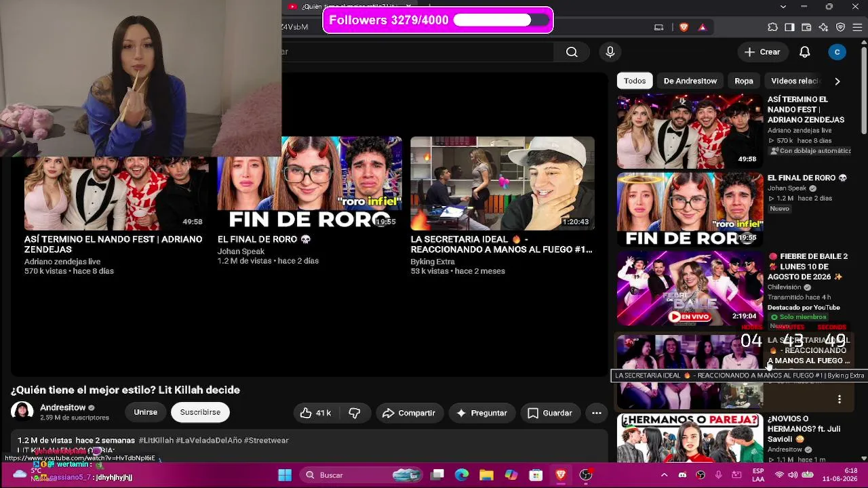Open YouTube notifications bell
Image resolution: width=868 pixels, height=488 pixels.
tap(805, 52)
